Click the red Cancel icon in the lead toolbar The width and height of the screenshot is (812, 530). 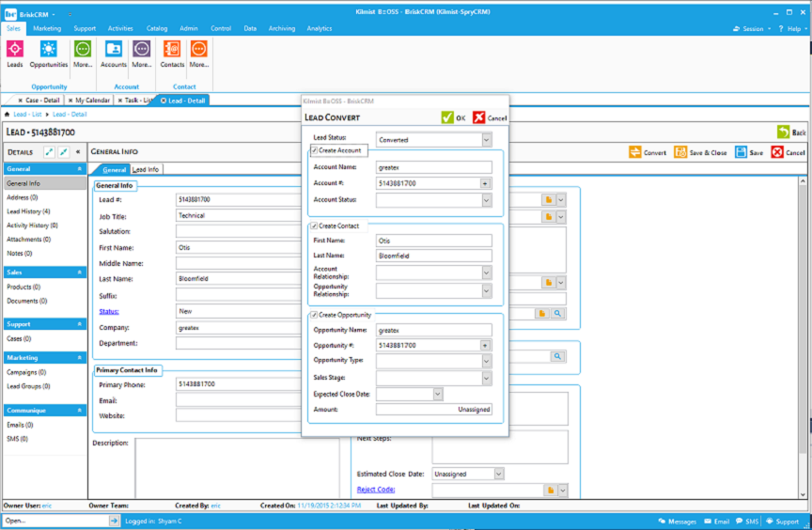tap(777, 152)
